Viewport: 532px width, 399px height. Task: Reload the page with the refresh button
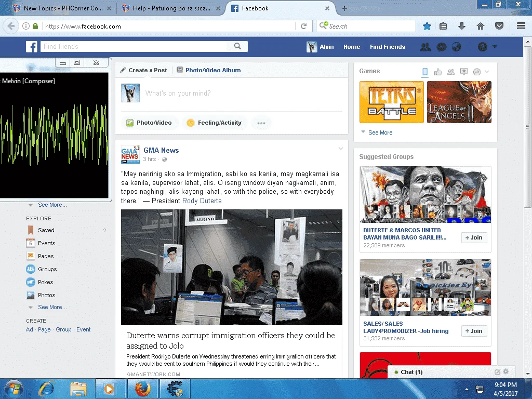pos(303,26)
